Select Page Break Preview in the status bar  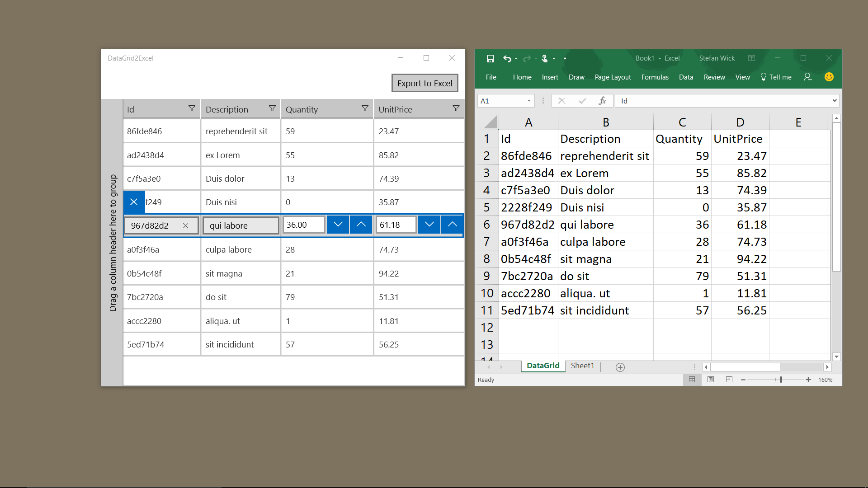[729, 380]
